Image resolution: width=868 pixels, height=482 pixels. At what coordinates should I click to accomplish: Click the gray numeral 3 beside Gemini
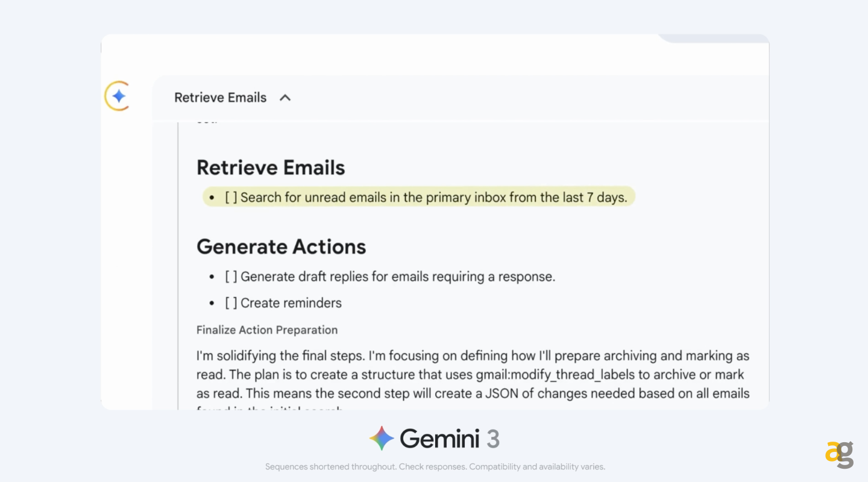tap(493, 439)
